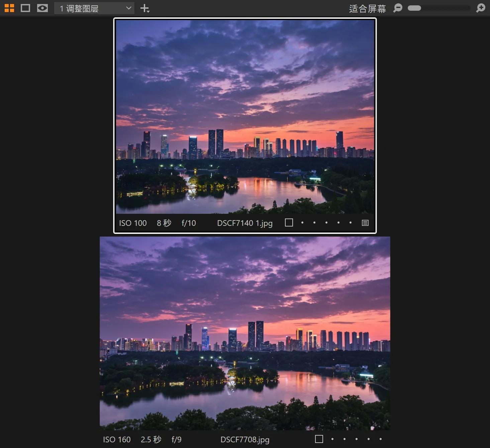Set five-star rating on DSCF7708.jpg

(x=381, y=439)
